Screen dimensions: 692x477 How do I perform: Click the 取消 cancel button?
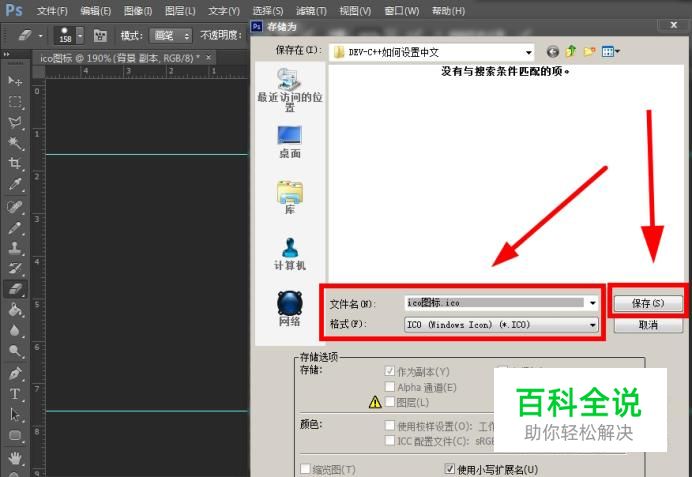click(648, 325)
